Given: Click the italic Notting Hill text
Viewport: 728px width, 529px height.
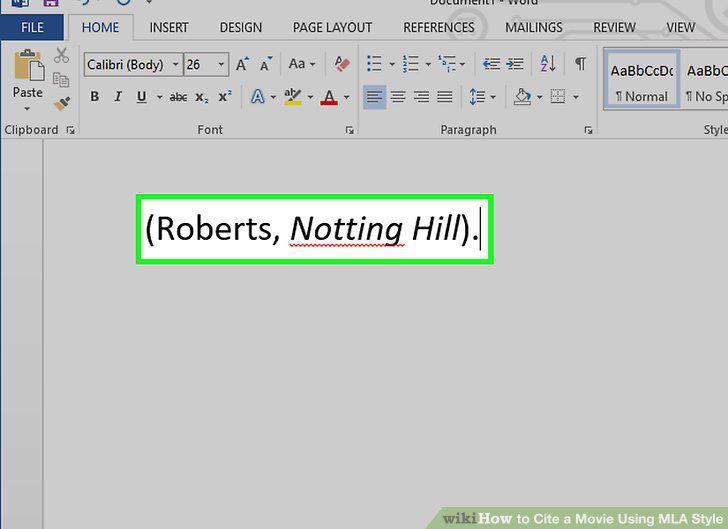Looking at the screenshot, I should point(375,229).
